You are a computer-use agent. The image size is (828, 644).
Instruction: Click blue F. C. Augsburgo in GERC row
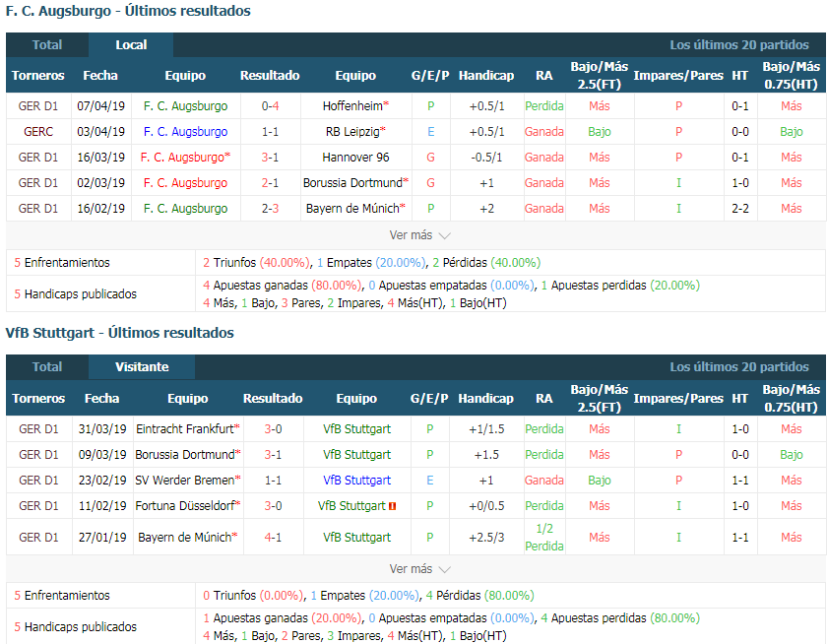(185, 132)
